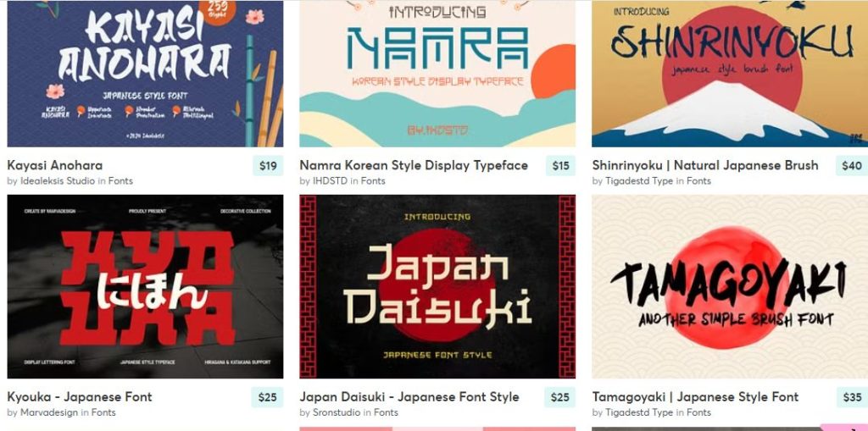Select the $35 price tag for Tamagoyaki
The width and height of the screenshot is (868, 431).
(x=853, y=397)
